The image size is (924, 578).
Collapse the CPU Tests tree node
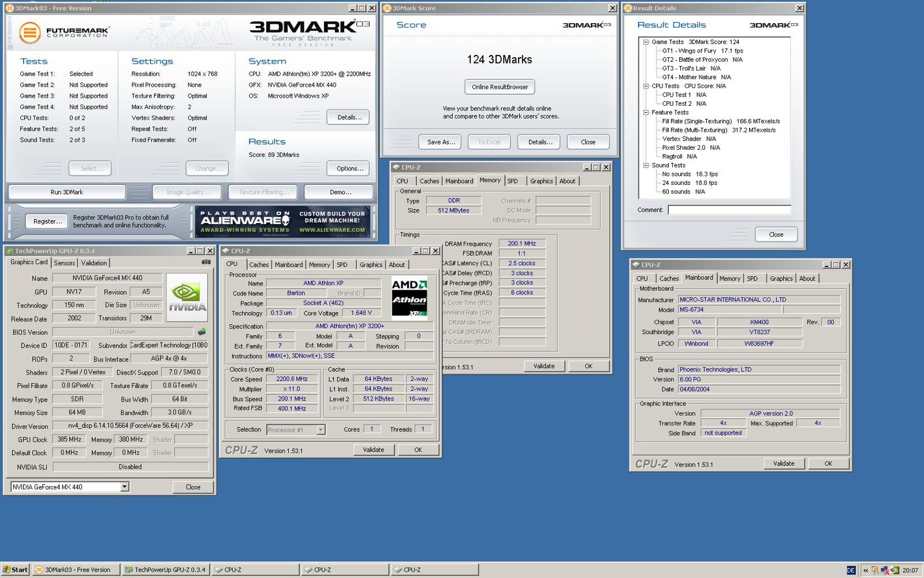pos(646,86)
